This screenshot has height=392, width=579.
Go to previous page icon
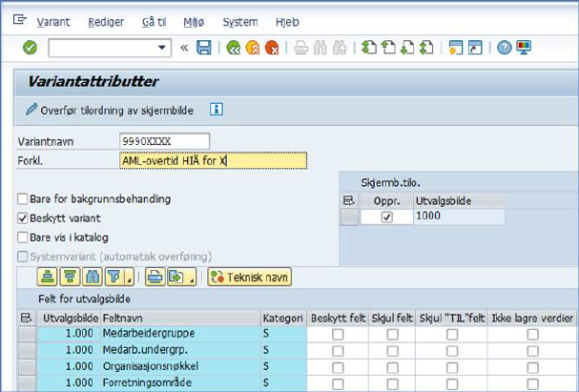[x=388, y=48]
